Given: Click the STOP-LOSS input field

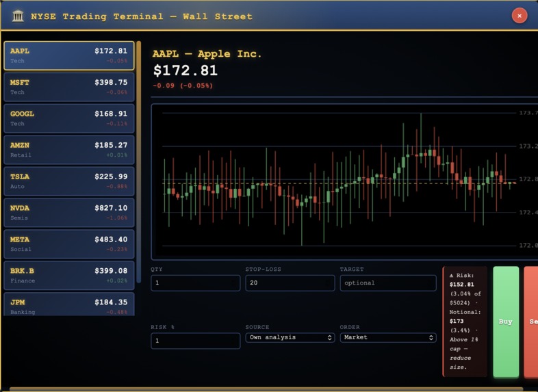Looking at the screenshot, I should (290, 283).
